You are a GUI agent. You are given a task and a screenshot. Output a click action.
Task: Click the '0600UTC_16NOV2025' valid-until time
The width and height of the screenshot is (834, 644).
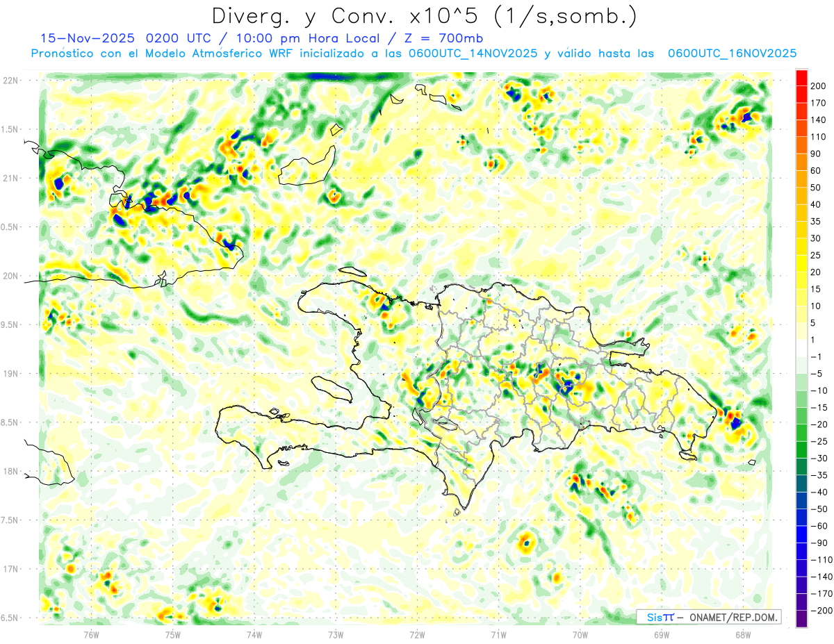[732, 53]
